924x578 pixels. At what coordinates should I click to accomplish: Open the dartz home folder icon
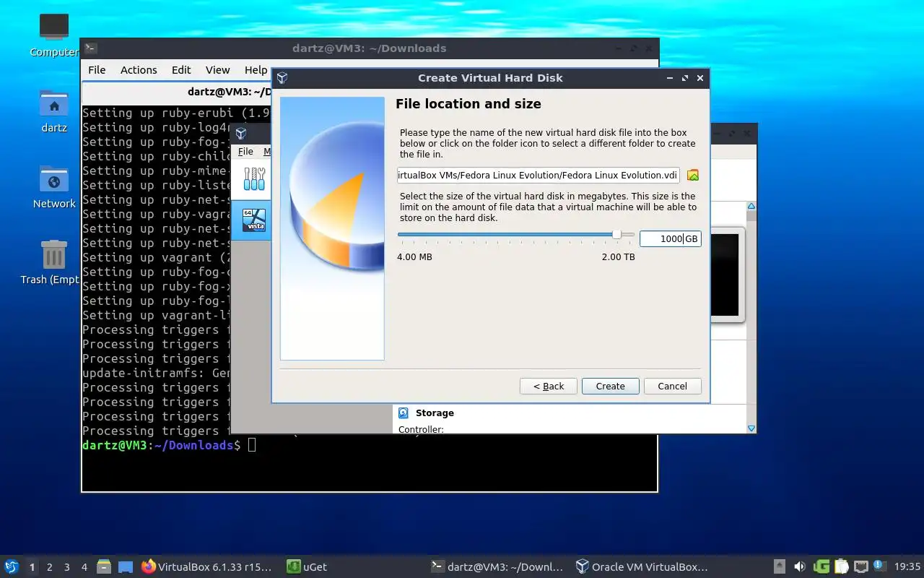pyautogui.click(x=54, y=104)
